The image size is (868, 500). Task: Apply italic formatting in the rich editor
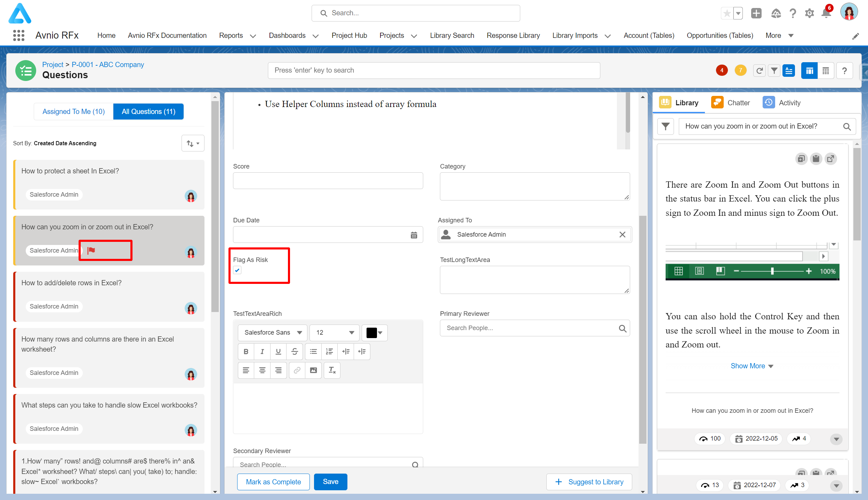262,352
